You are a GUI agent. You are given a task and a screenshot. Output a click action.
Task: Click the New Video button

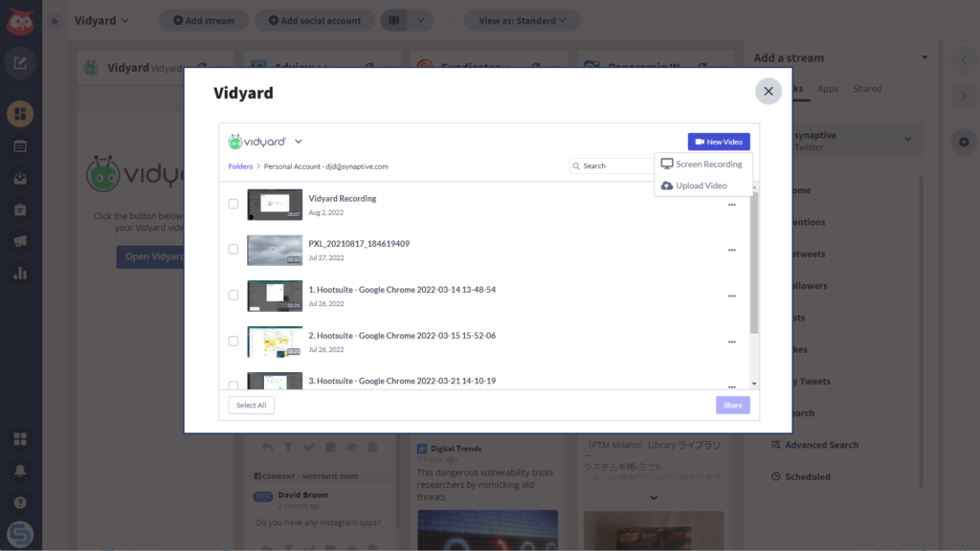[719, 142]
